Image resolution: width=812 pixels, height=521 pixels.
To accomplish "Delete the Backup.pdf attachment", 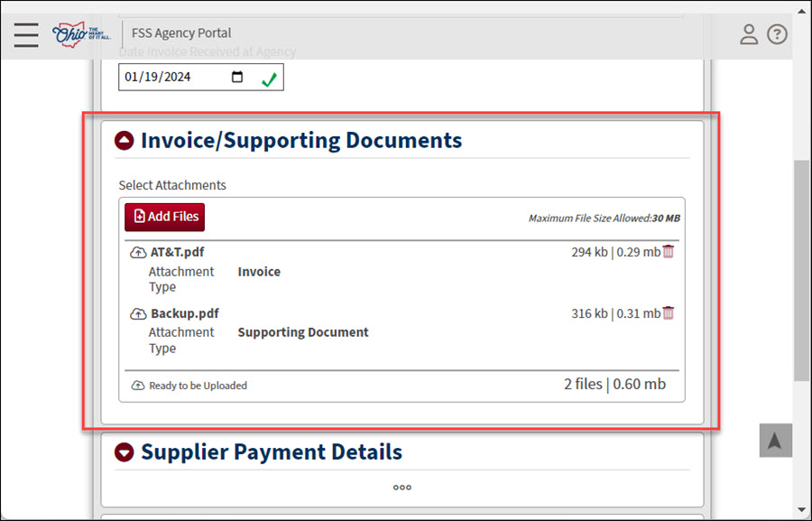I will pos(669,313).
